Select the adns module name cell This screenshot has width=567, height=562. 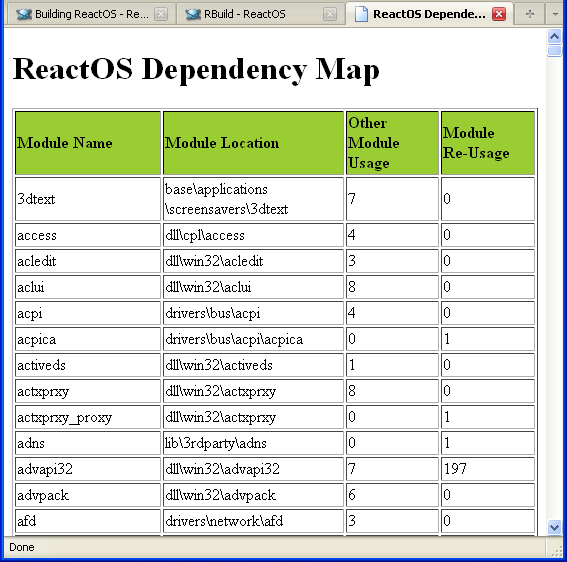pyautogui.click(x=88, y=443)
